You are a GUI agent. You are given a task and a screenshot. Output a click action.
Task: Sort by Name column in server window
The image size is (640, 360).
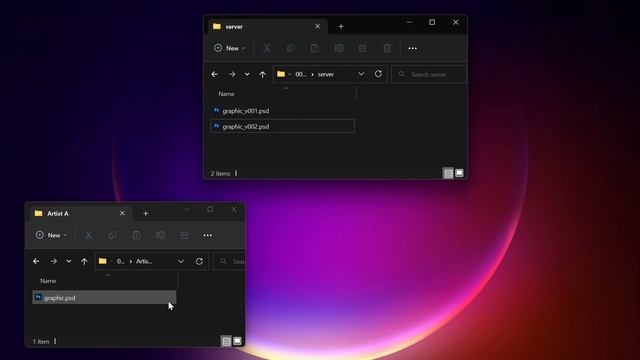(227, 94)
